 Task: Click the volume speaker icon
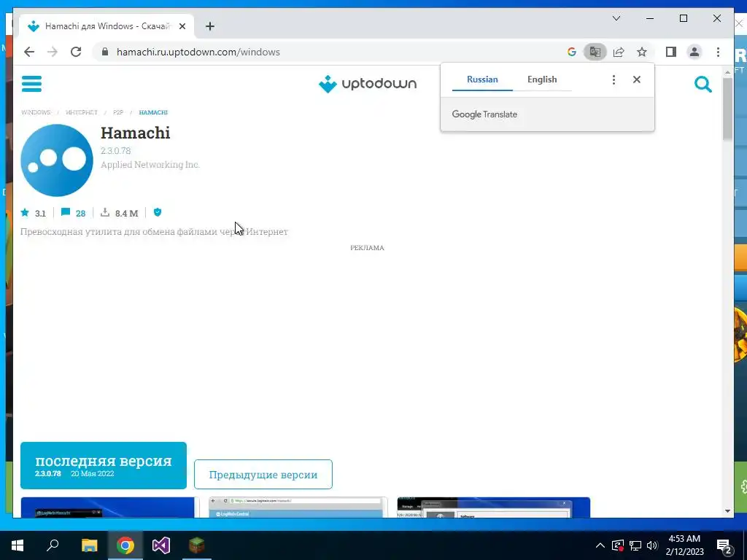pyautogui.click(x=652, y=545)
